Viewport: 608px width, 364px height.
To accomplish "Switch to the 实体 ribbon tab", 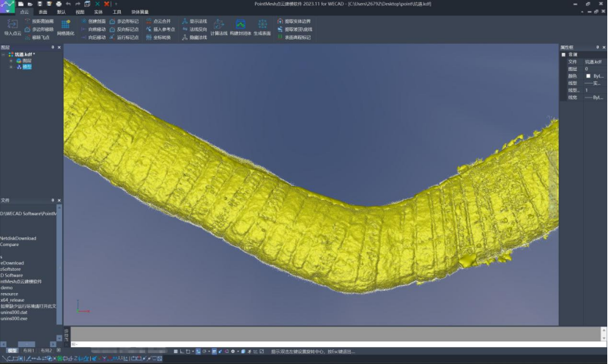I will [x=98, y=12].
